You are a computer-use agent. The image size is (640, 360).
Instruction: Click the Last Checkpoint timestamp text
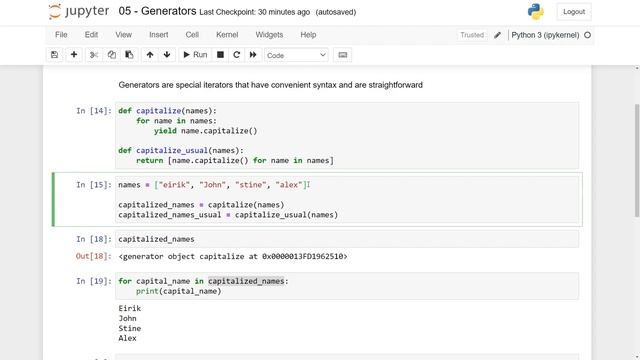coord(255,12)
